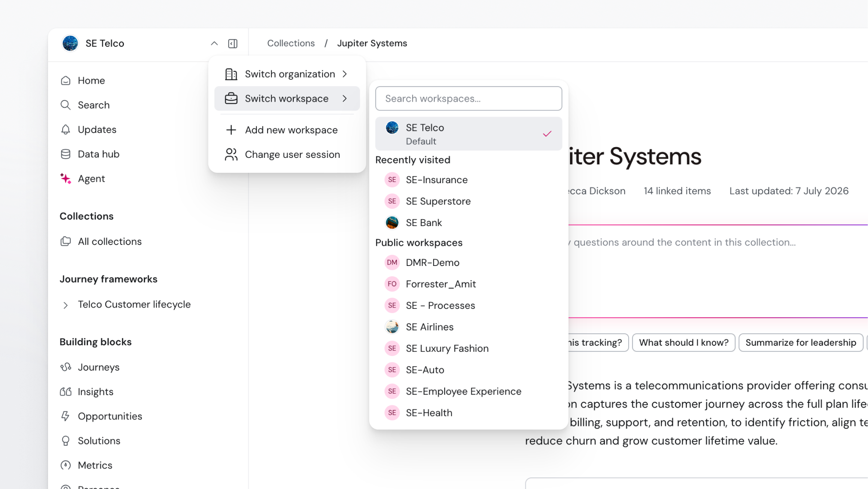868x489 pixels.
Task: Open the Search magnifier in sidebar
Action: [x=66, y=105]
